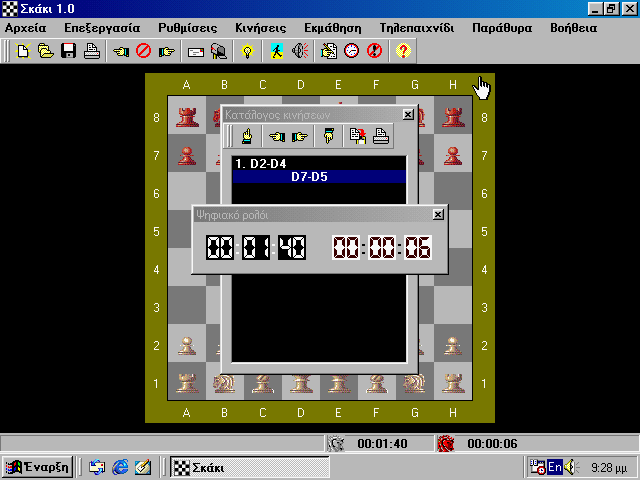Viewport: 640px width, 480px height.
Task: Close the Ψηφιακό ρολόι window
Action: pyautogui.click(x=438, y=214)
